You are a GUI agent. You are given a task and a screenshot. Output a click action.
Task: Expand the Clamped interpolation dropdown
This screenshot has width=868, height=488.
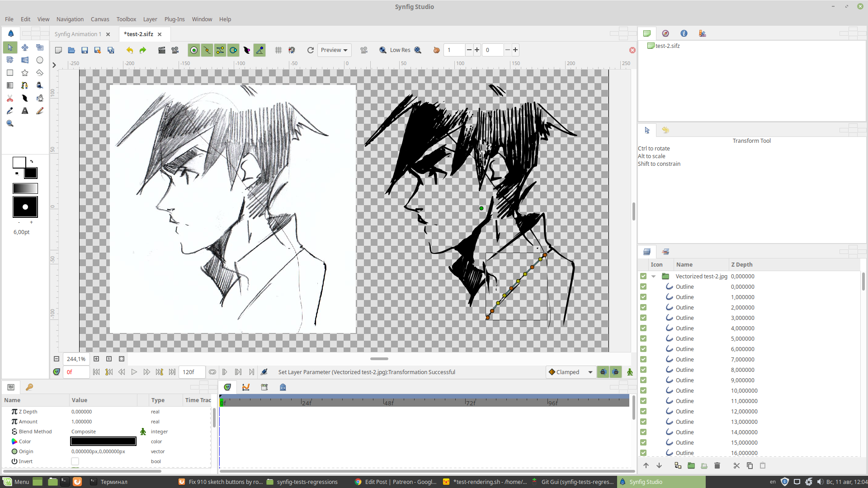pos(590,372)
